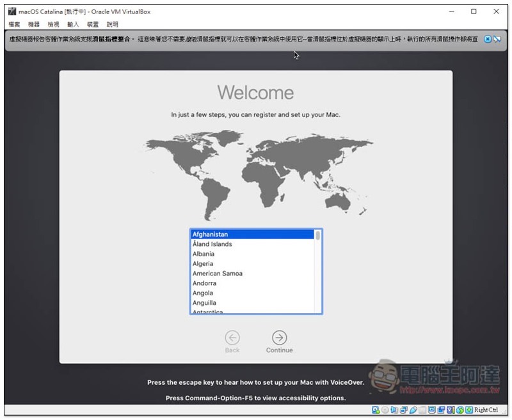Click the optical disk status icon
Screen dimensions: 512x420
point(385,410)
